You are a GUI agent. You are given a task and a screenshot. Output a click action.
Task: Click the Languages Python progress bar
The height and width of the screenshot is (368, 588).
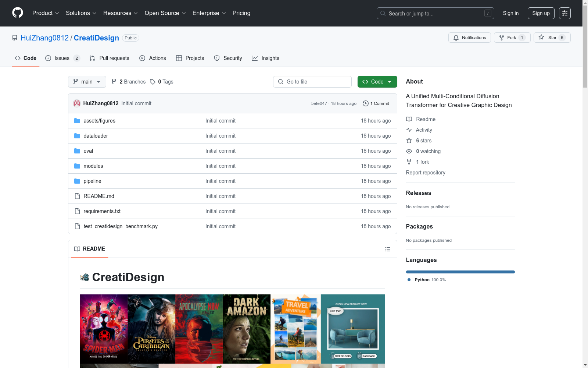460,272
